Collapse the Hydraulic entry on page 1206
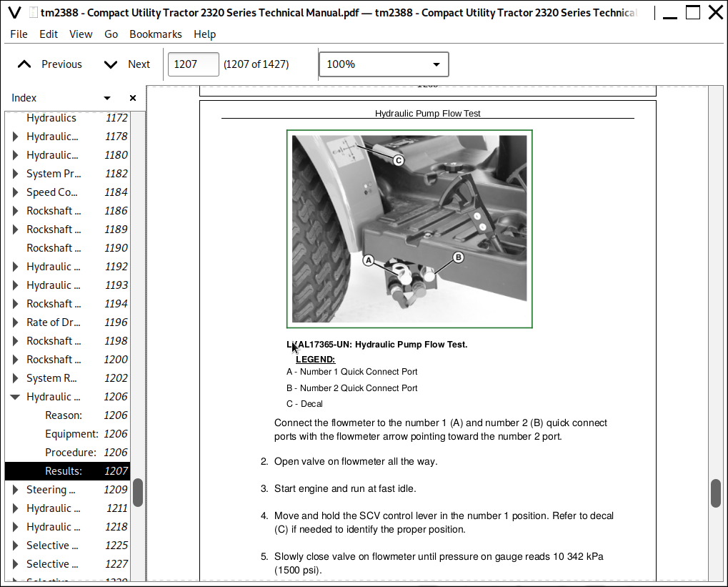 [15, 397]
